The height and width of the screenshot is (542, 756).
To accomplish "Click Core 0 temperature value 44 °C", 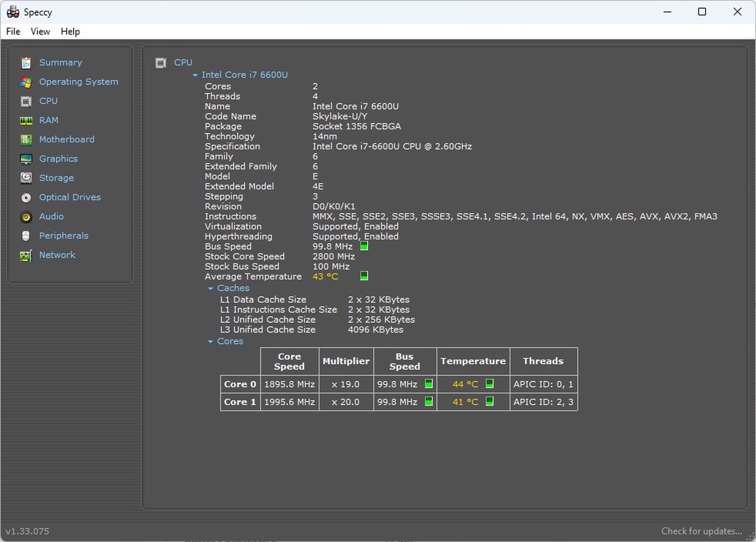I will pos(465,384).
